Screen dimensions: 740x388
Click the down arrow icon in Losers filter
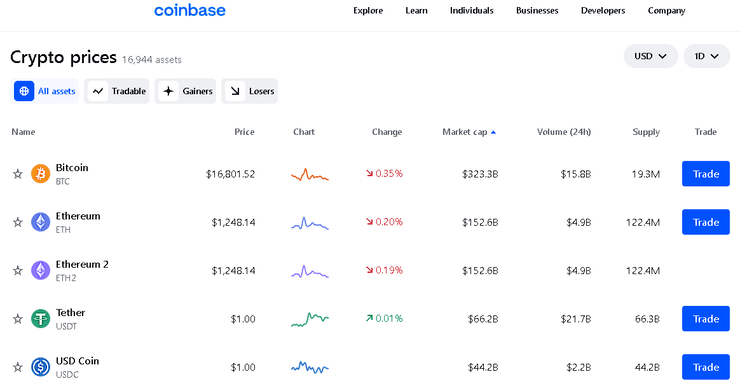(235, 91)
